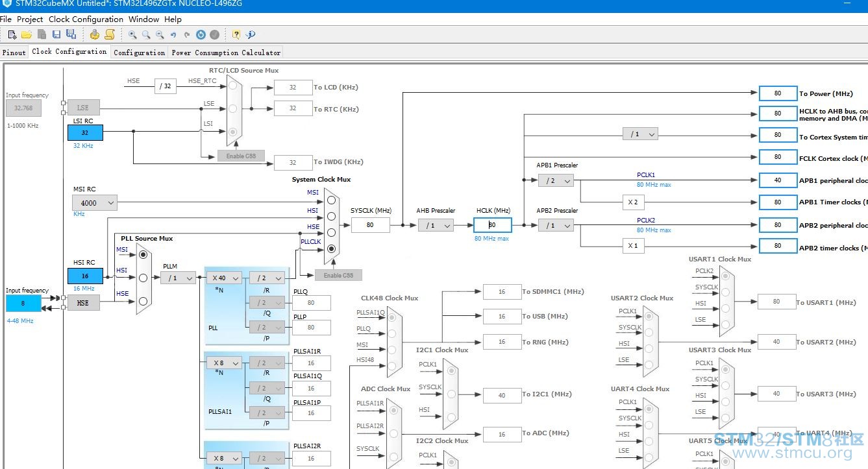Open the APB2 Prescaler dropdown

click(x=556, y=225)
